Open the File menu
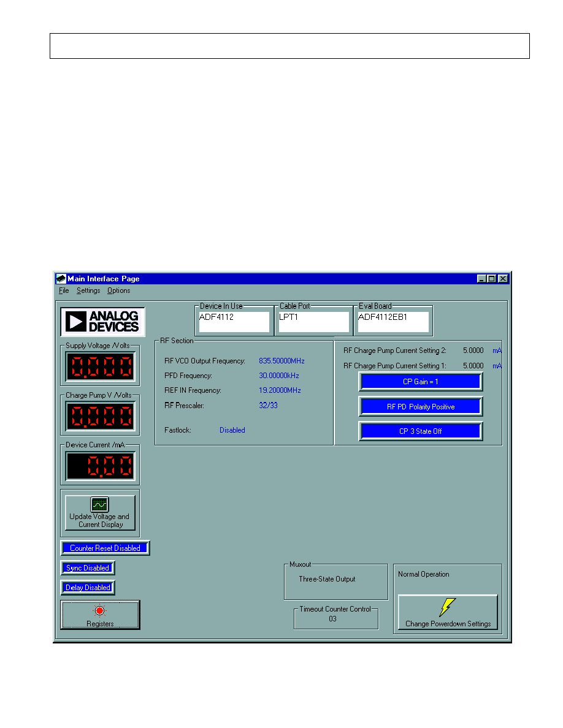 pyautogui.click(x=64, y=290)
